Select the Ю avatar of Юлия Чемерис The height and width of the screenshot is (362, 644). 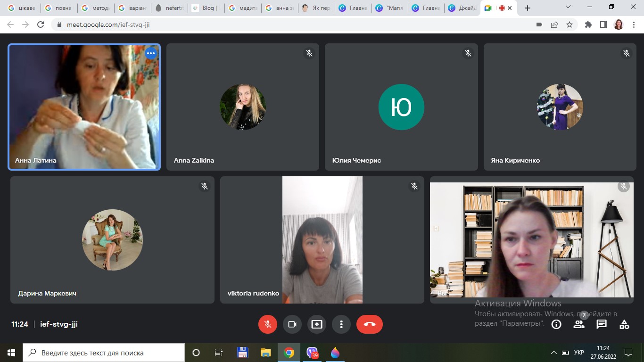[x=401, y=107]
